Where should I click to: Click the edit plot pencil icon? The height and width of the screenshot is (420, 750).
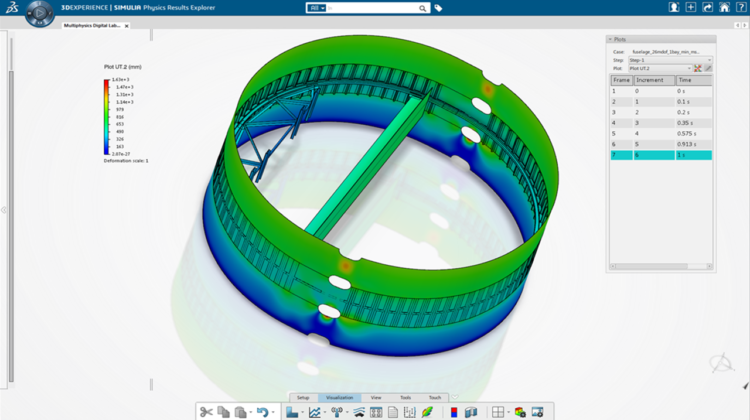point(708,68)
